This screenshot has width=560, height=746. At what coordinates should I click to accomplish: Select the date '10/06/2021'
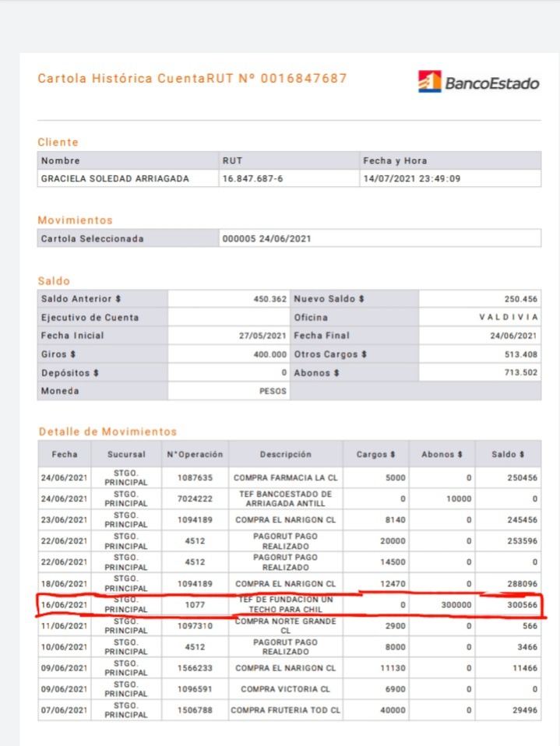[64, 647]
